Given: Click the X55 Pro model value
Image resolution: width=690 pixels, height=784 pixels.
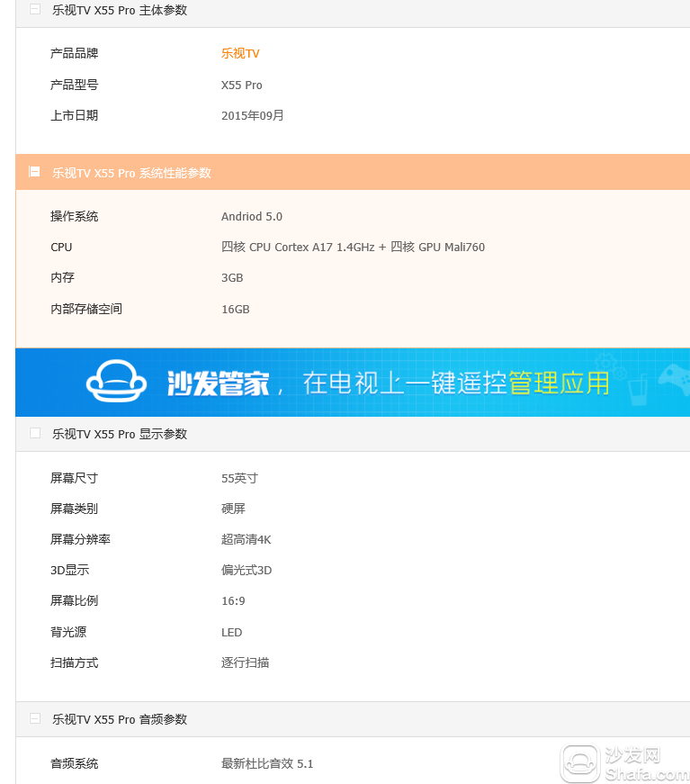Looking at the screenshot, I should pos(242,85).
